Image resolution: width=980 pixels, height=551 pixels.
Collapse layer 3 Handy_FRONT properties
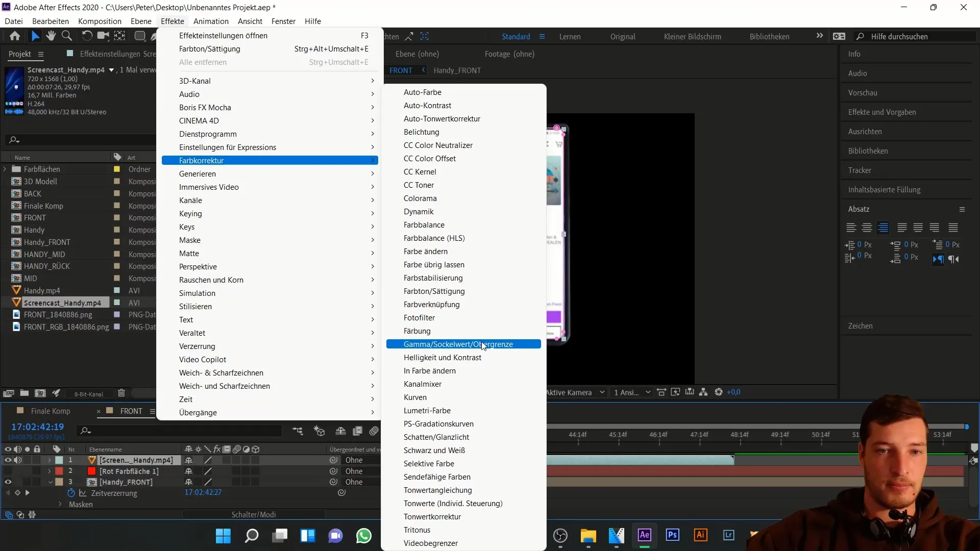pyautogui.click(x=50, y=482)
